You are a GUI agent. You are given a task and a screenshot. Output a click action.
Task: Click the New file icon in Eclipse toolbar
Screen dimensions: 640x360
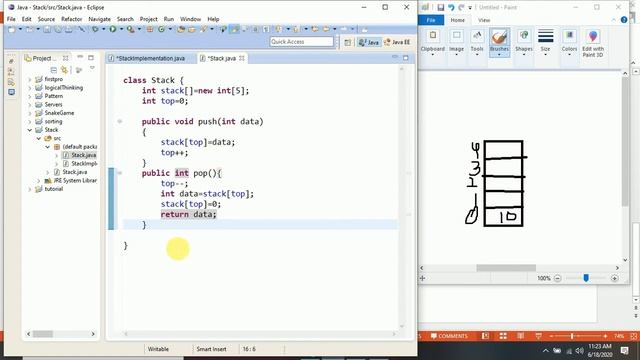12,29
